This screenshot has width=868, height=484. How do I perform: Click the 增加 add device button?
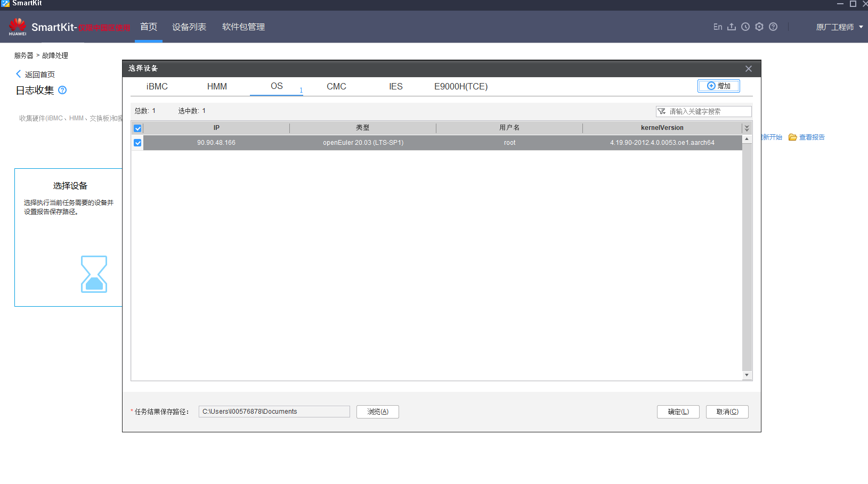[x=719, y=86]
